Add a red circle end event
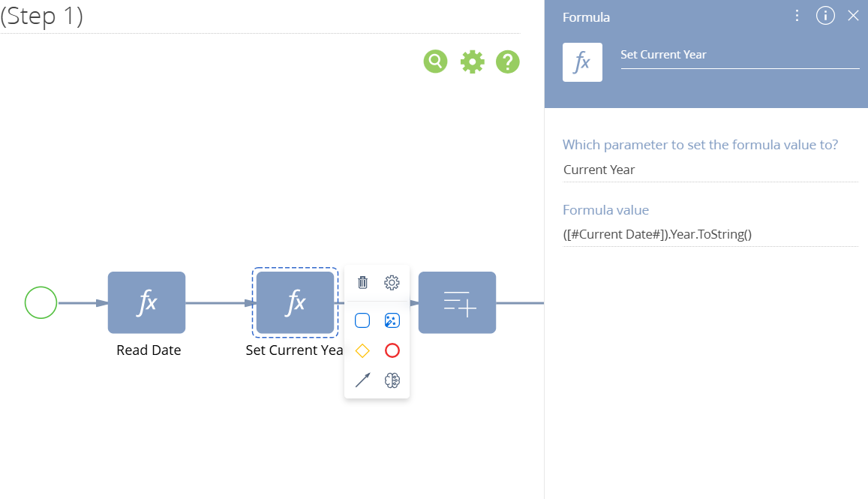The width and height of the screenshot is (868, 499). pyautogui.click(x=392, y=350)
